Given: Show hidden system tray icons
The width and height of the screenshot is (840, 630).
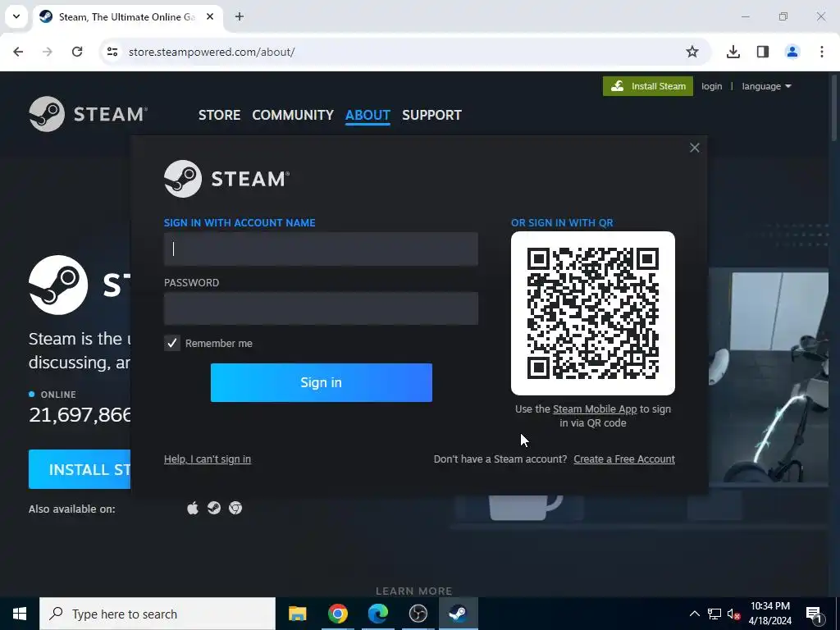Looking at the screenshot, I should (694, 614).
